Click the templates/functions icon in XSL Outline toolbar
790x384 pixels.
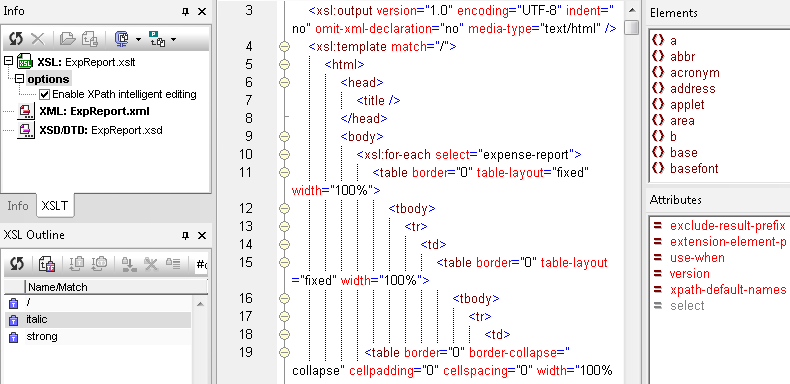(x=47, y=263)
